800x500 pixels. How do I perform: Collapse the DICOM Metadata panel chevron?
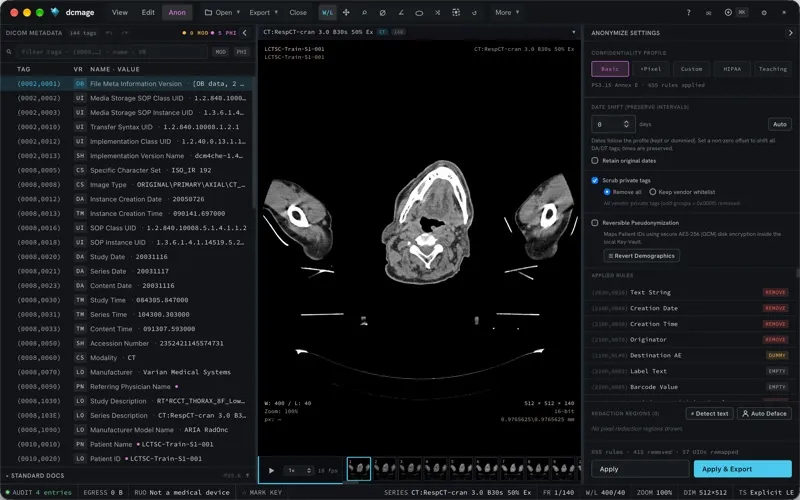tap(244, 33)
